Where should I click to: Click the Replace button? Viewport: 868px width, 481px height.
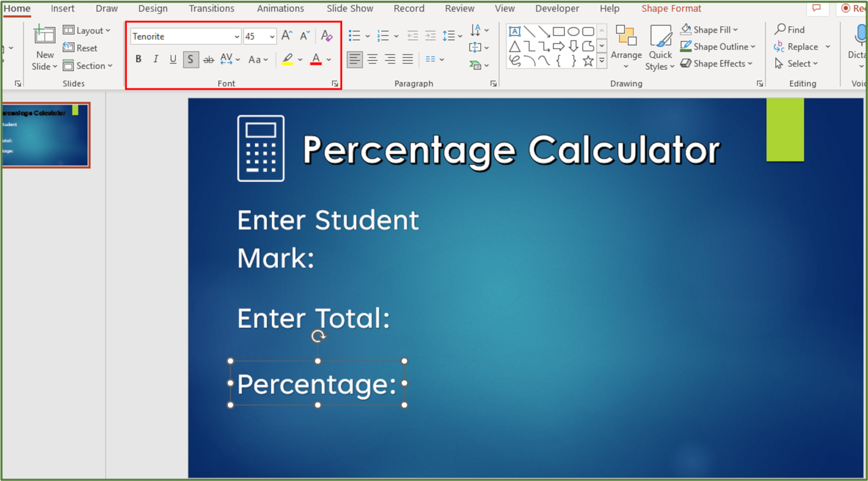796,47
